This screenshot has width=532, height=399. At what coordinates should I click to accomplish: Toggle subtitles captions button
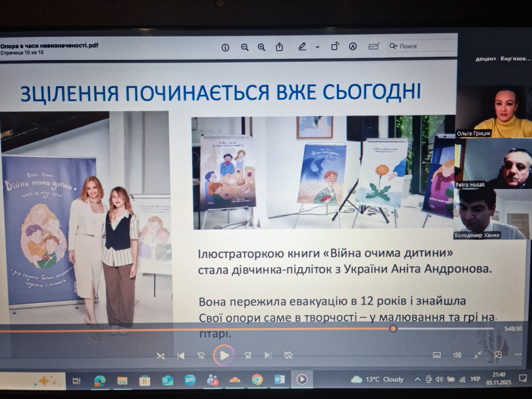[437, 355]
